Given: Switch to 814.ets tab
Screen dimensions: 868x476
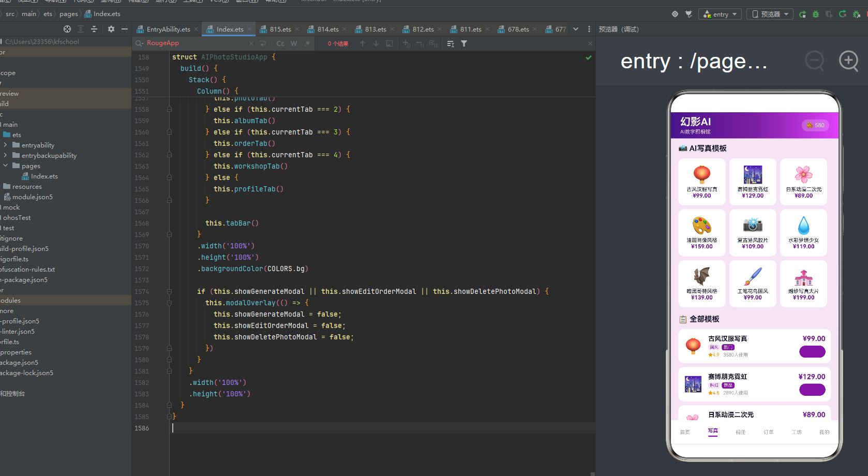Looking at the screenshot, I should coord(327,29).
